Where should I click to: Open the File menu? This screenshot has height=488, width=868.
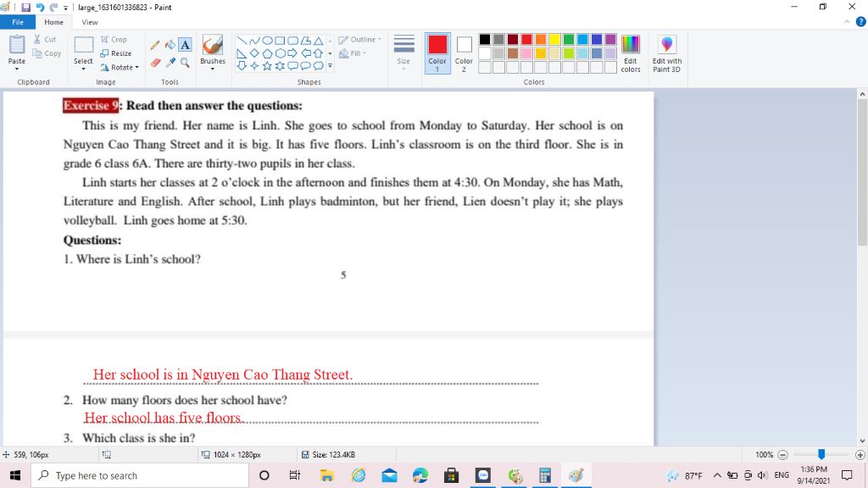click(x=18, y=22)
